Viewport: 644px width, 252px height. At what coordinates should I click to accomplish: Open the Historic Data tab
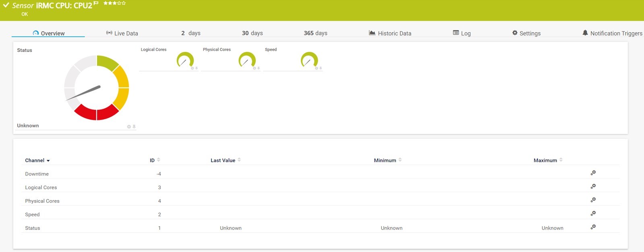(x=390, y=33)
